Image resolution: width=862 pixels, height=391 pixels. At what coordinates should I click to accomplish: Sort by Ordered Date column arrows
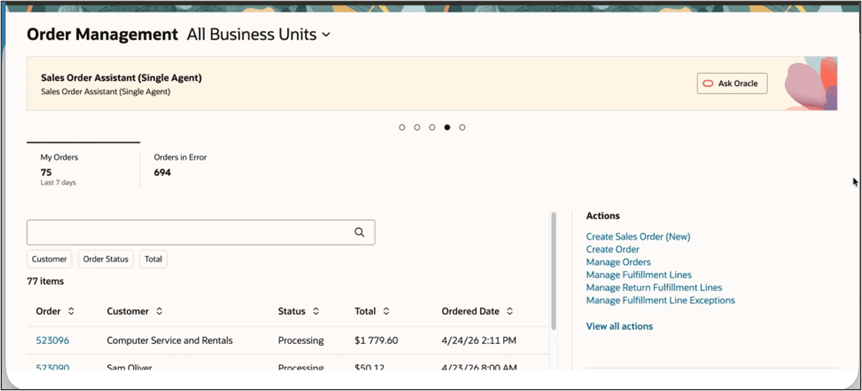click(510, 311)
